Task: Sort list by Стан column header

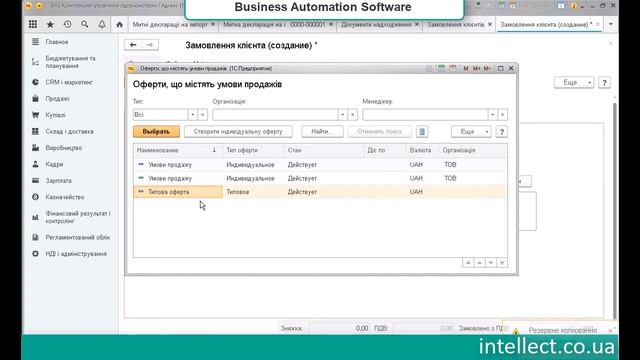Action: 323,150
